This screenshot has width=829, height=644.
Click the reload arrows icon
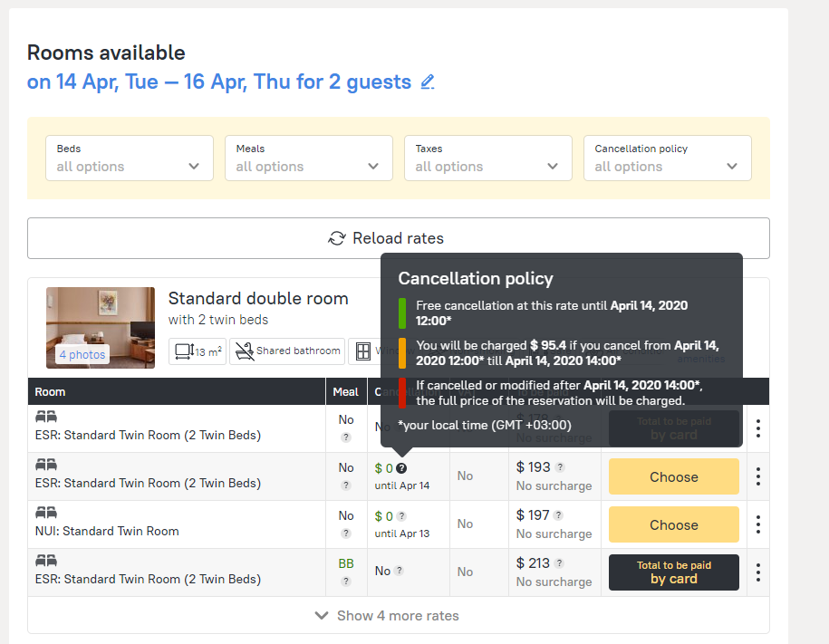point(337,238)
